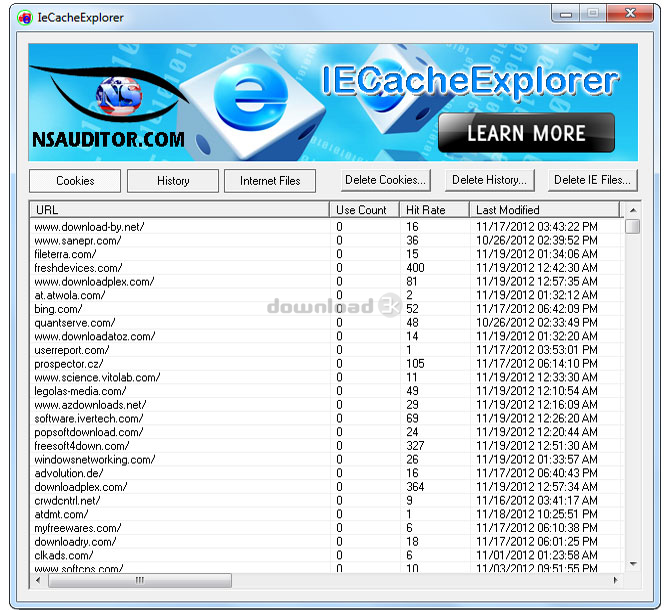Minimize the IeCacheExplorer window

(x=566, y=14)
